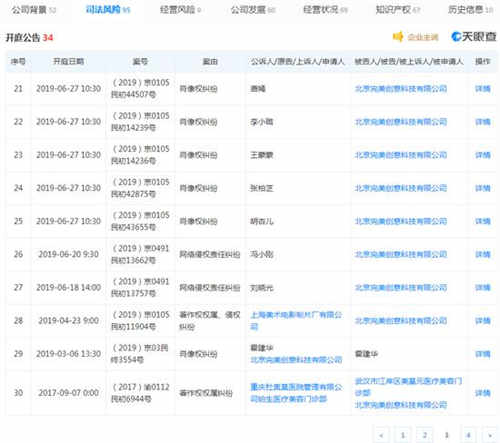The height and width of the screenshot is (443, 500).
Task: Click the 案由 column header
Action: click(x=210, y=61)
